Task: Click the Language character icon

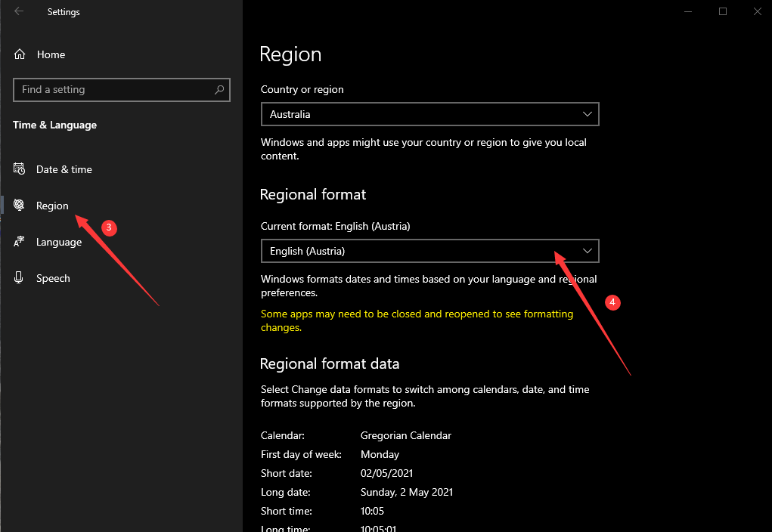Action: pos(20,242)
